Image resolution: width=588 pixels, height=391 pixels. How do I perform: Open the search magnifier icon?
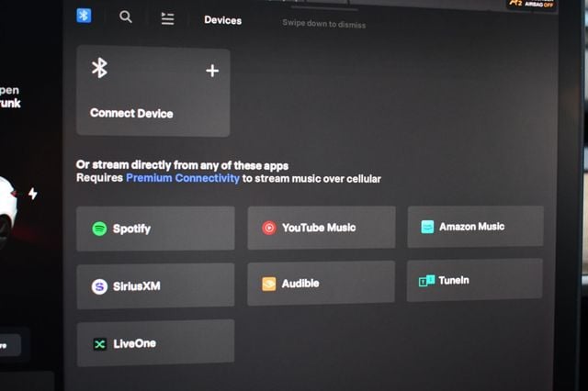click(126, 17)
